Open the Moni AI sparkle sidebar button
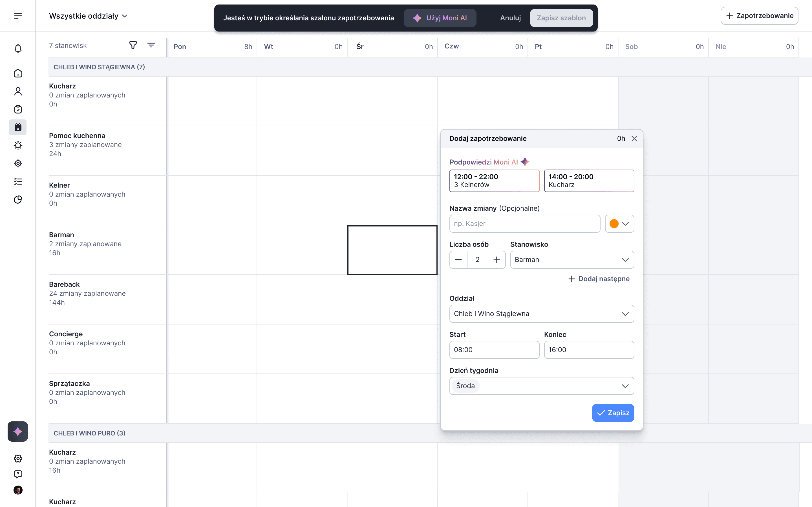Screen dimensions: 812x507 tap(18, 431)
